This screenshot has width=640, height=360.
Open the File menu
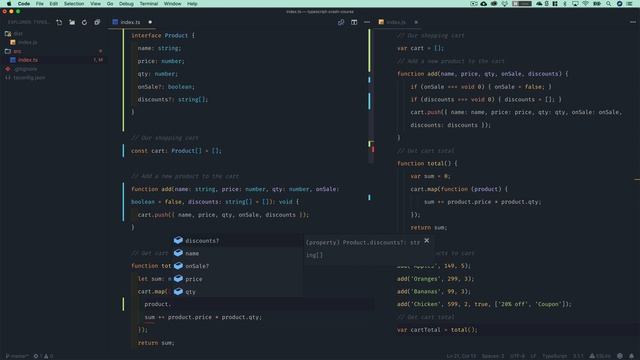(40, 4)
